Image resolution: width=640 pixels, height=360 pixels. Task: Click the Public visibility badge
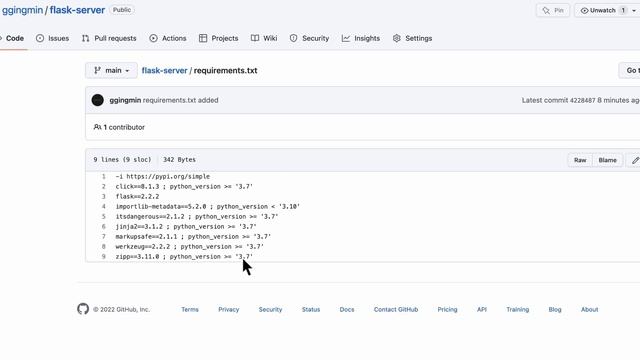[122, 10]
